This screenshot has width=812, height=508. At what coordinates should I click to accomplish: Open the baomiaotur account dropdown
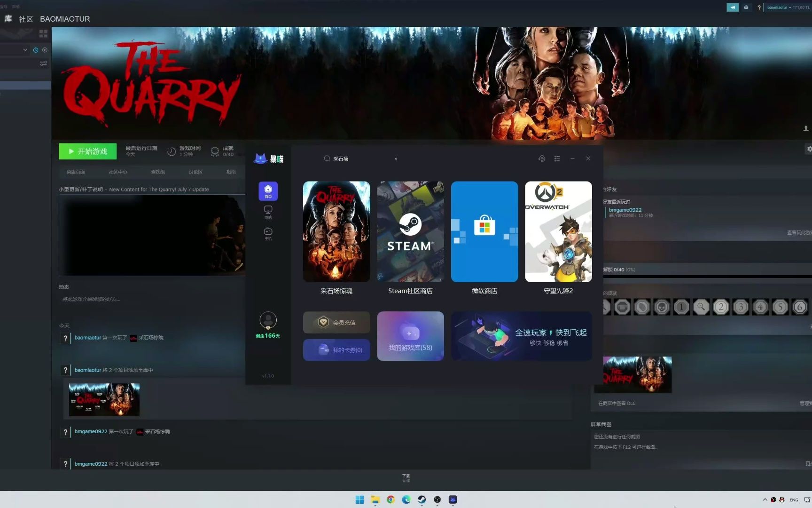[779, 8]
